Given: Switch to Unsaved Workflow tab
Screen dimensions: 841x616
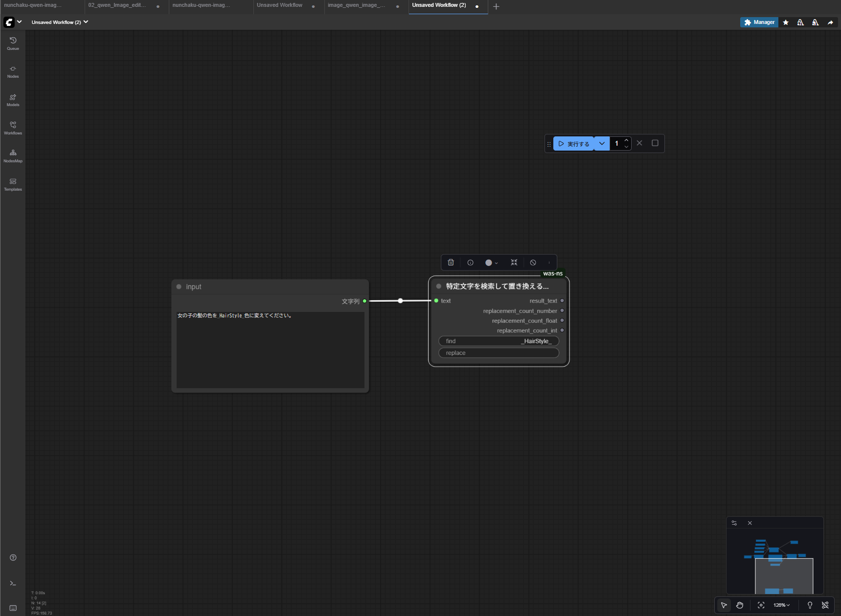Looking at the screenshot, I should point(280,5).
